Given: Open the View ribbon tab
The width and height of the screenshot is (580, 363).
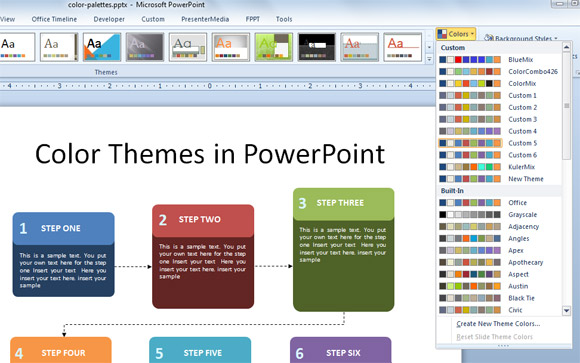Looking at the screenshot, I should (7, 19).
